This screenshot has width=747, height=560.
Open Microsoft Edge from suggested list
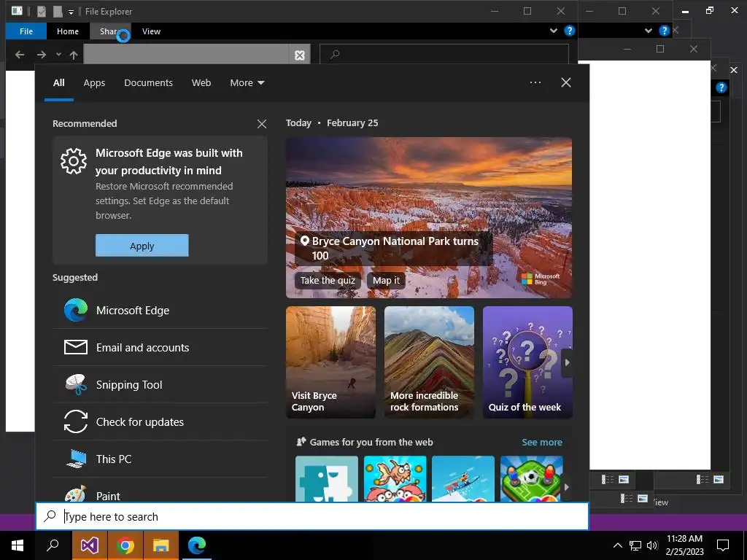coord(160,311)
